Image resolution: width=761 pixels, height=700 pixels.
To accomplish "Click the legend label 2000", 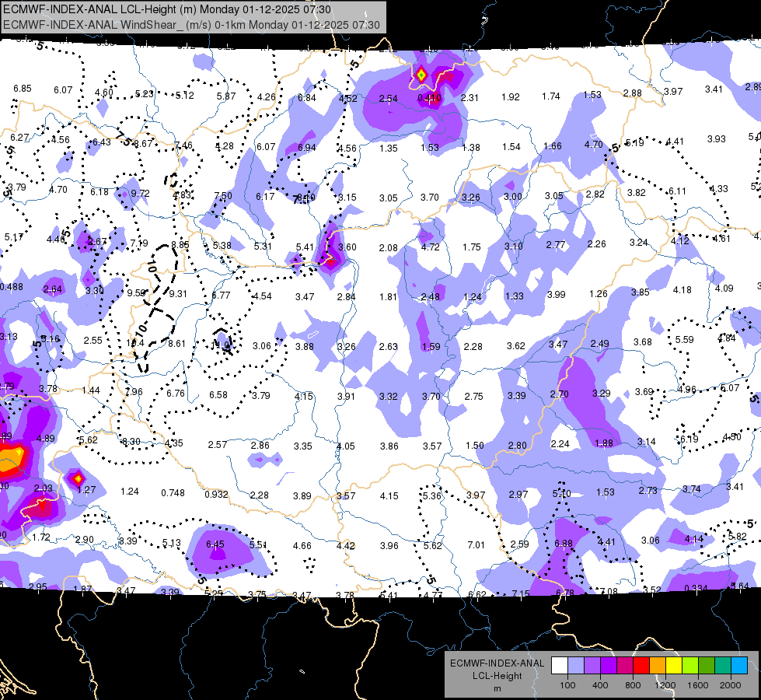I will tap(731, 685).
